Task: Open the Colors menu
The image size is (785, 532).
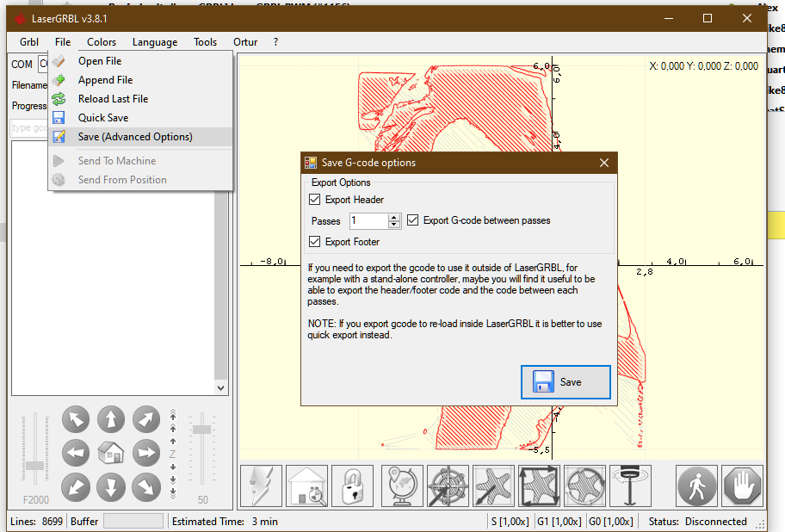Action: tap(102, 42)
